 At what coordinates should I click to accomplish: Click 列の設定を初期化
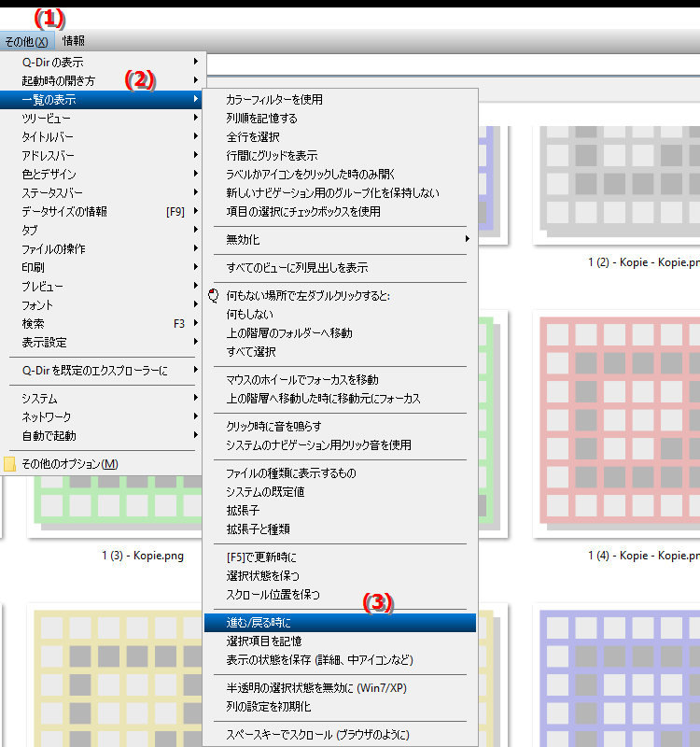[x=340, y=706]
